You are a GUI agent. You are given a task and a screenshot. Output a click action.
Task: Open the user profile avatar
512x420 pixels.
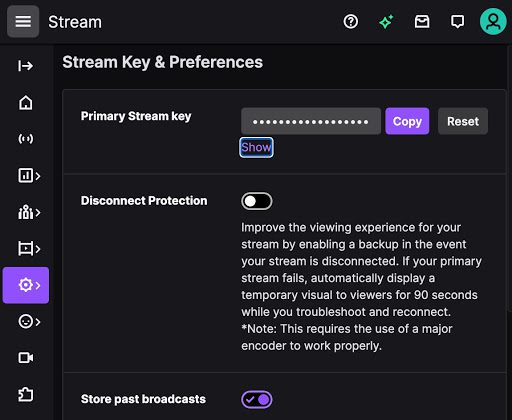[493, 22]
